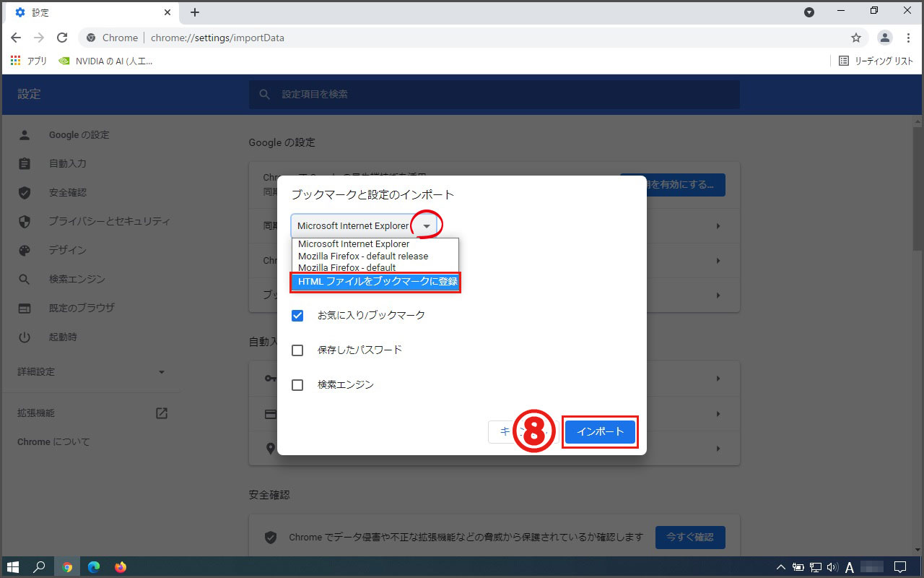This screenshot has height=578, width=924.
Task: Open 検索エンジン in sidebar
Action: pos(77,279)
